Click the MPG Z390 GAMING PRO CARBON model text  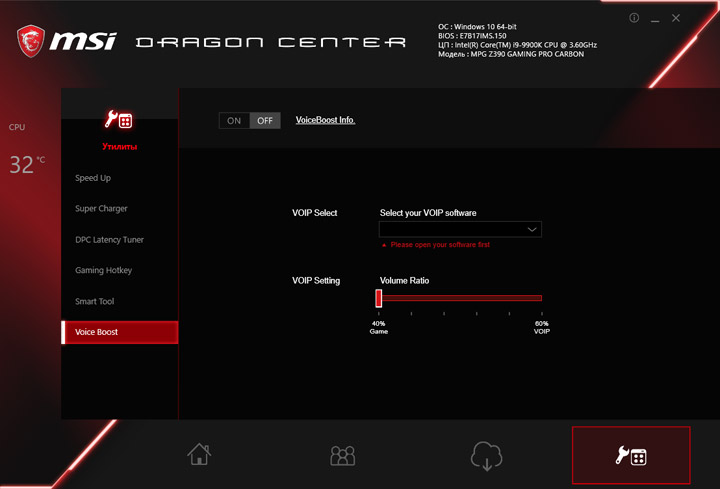tap(527, 54)
